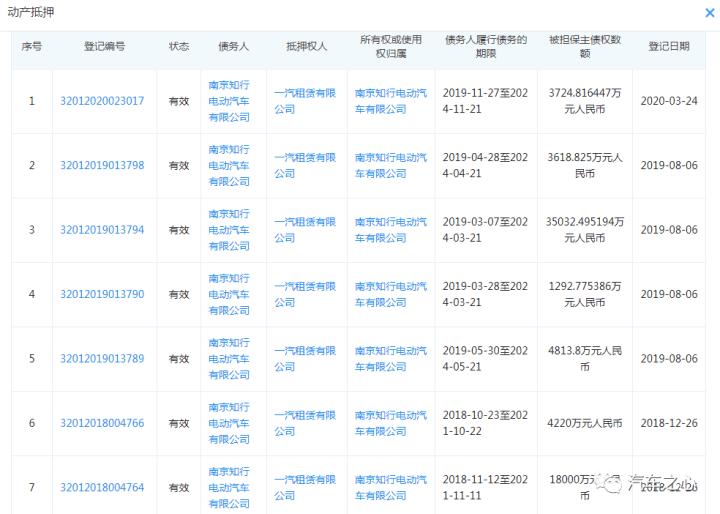Click debtor link in row 3

(x=229, y=230)
